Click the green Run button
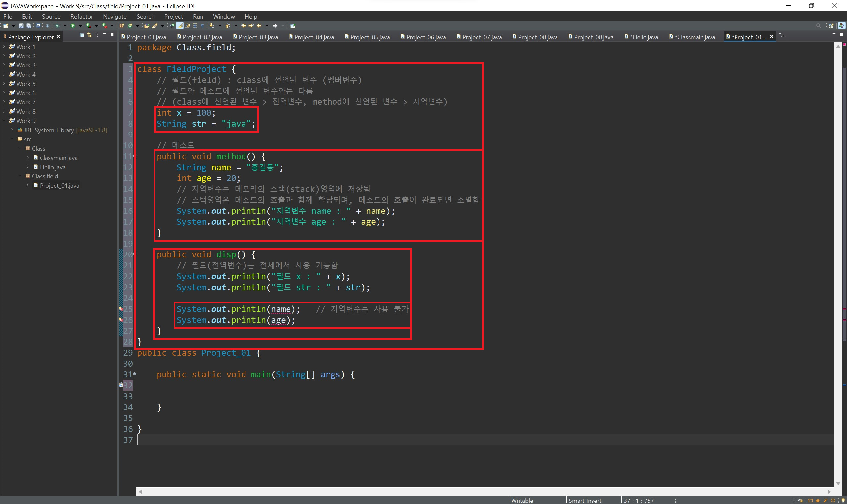The width and height of the screenshot is (847, 504). pos(73,26)
